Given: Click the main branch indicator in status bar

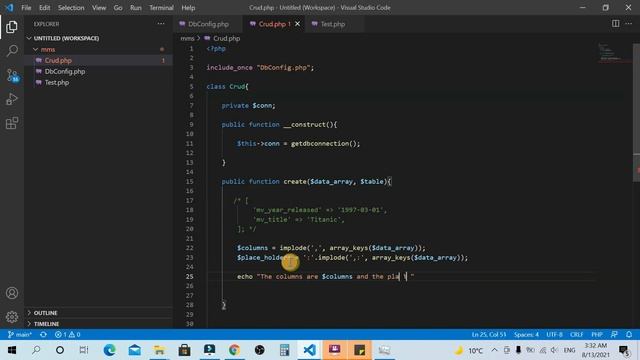Looking at the screenshot, I should pos(20,334).
